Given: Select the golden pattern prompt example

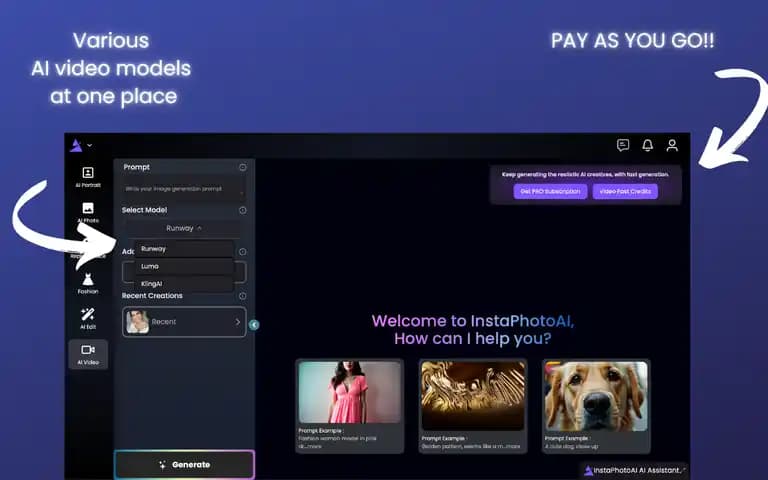Looking at the screenshot, I should click(473, 406).
